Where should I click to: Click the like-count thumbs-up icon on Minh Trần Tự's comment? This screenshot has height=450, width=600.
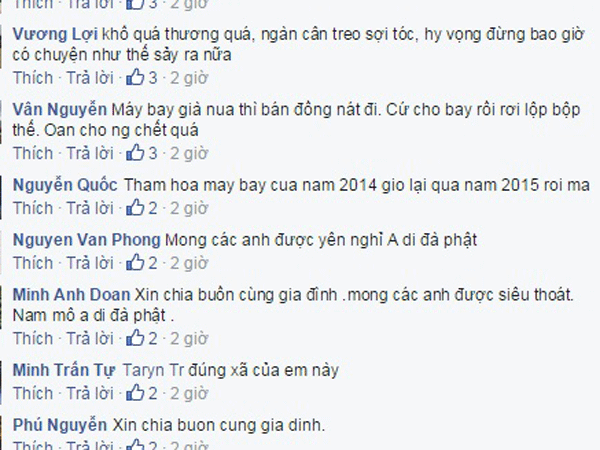point(135,393)
